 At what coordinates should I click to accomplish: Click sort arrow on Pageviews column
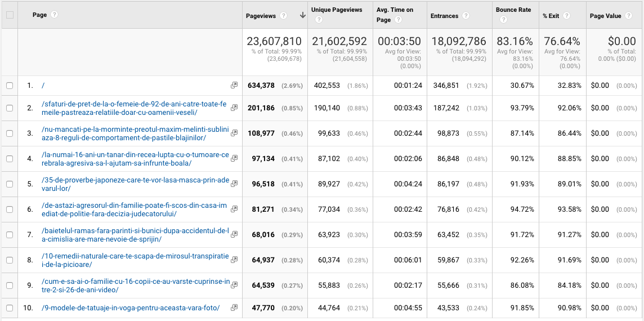pyautogui.click(x=302, y=16)
